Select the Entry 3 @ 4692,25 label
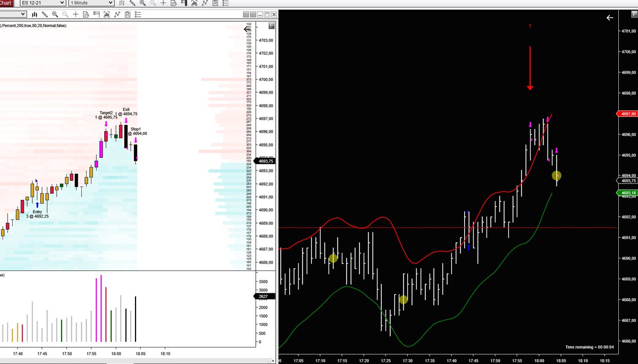The image size is (638, 364). (x=37, y=214)
